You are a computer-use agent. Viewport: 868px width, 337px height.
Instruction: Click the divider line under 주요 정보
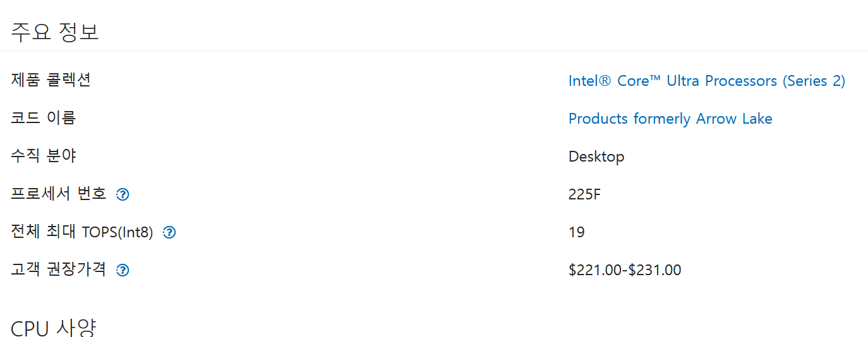434,50
